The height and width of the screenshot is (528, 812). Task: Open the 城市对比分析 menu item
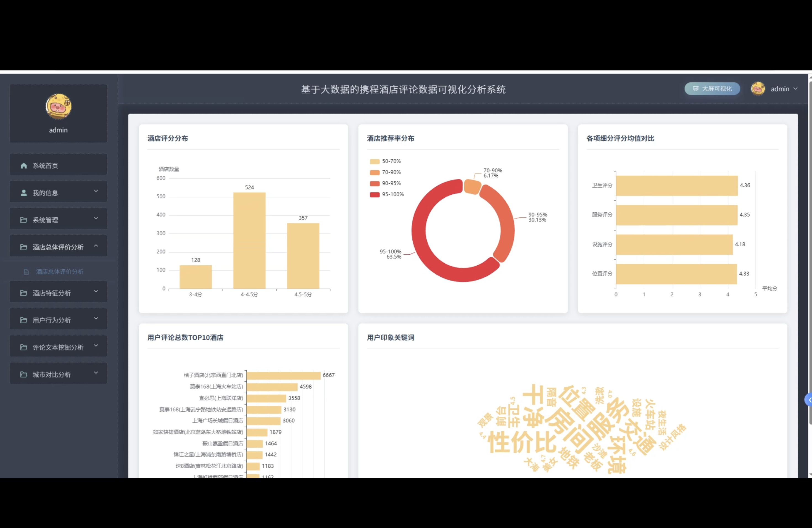(x=58, y=373)
